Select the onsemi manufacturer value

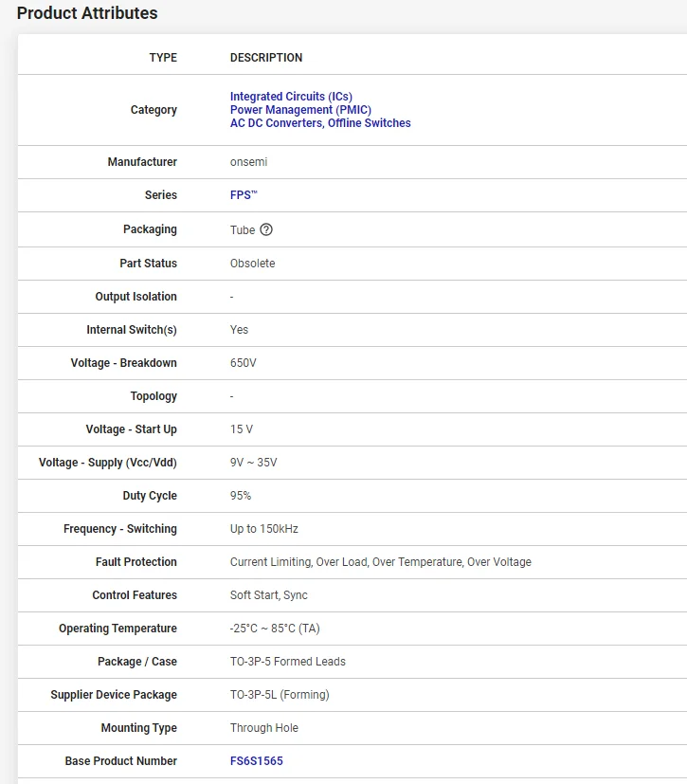click(x=248, y=162)
